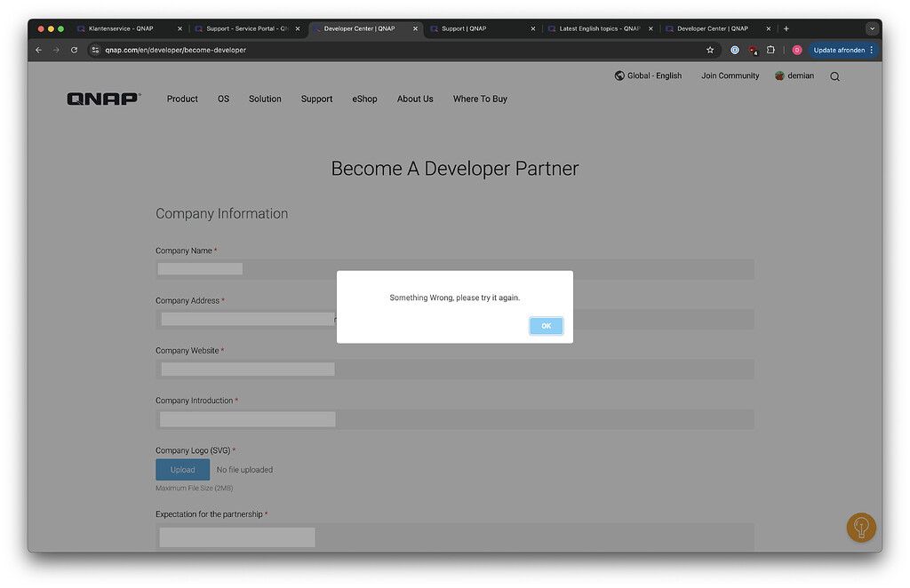Open the site information icon in address bar
The image size is (910, 588).
pyautogui.click(x=96, y=51)
